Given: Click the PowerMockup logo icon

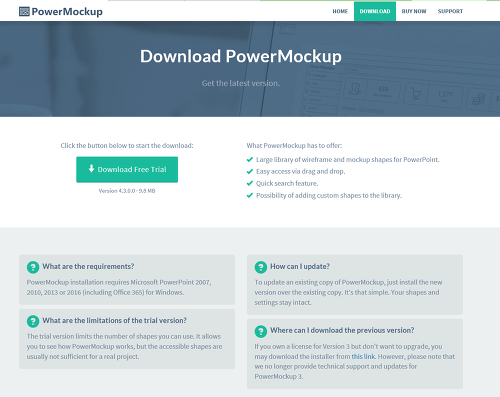Looking at the screenshot, I should click(24, 12).
